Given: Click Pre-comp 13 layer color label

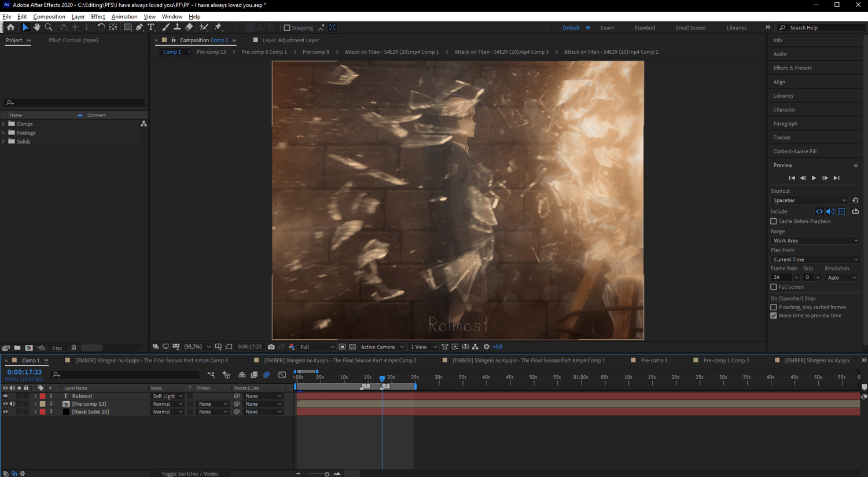Looking at the screenshot, I should click(42, 404).
